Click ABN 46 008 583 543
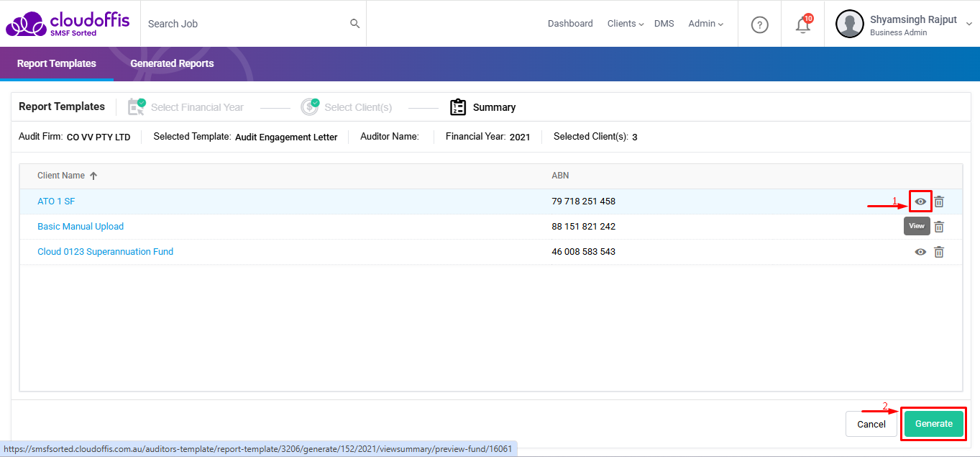Image resolution: width=980 pixels, height=457 pixels. click(x=583, y=252)
